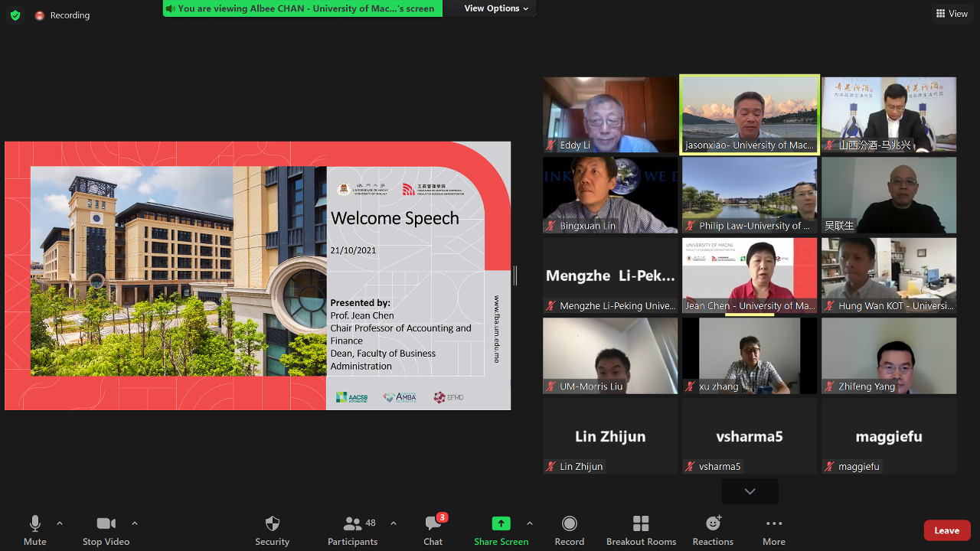Show more participants with the down chevron

[x=750, y=491]
